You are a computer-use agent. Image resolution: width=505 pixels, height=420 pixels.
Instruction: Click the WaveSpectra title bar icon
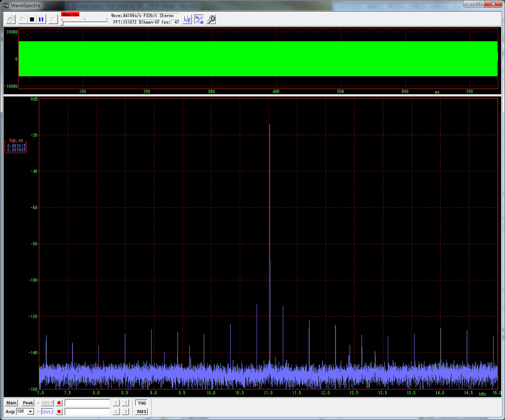(6, 5)
